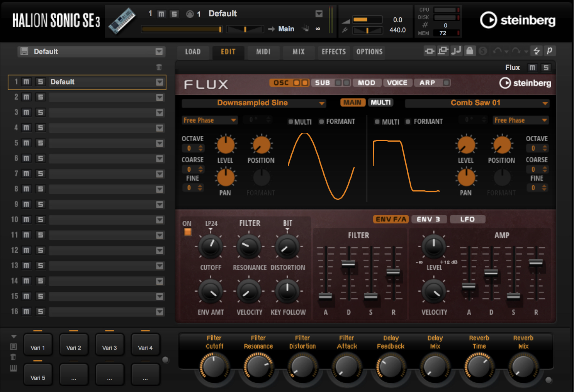Toggle the filter ON switch
The width and height of the screenshot is (574, 392).
[x=188, y=232]
